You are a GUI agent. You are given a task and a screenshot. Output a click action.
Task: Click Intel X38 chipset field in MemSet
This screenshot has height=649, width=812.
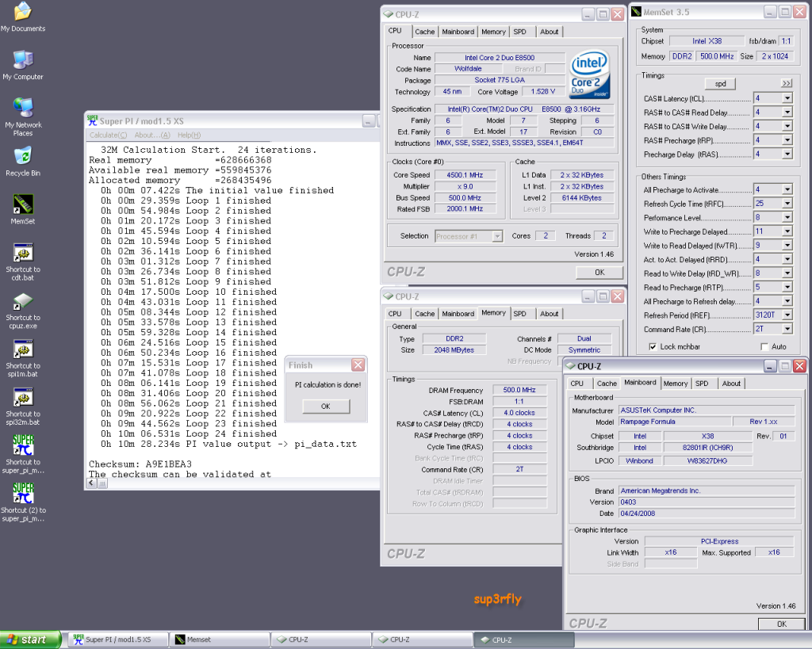click(707, 41)
